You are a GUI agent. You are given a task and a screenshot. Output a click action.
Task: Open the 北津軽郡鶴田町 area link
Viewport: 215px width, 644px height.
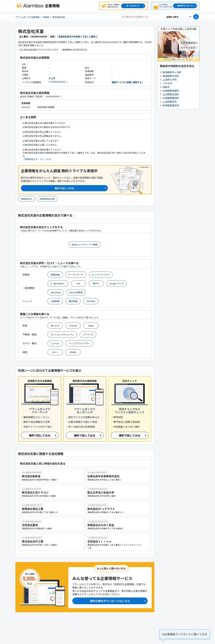(x=171, y=98)
